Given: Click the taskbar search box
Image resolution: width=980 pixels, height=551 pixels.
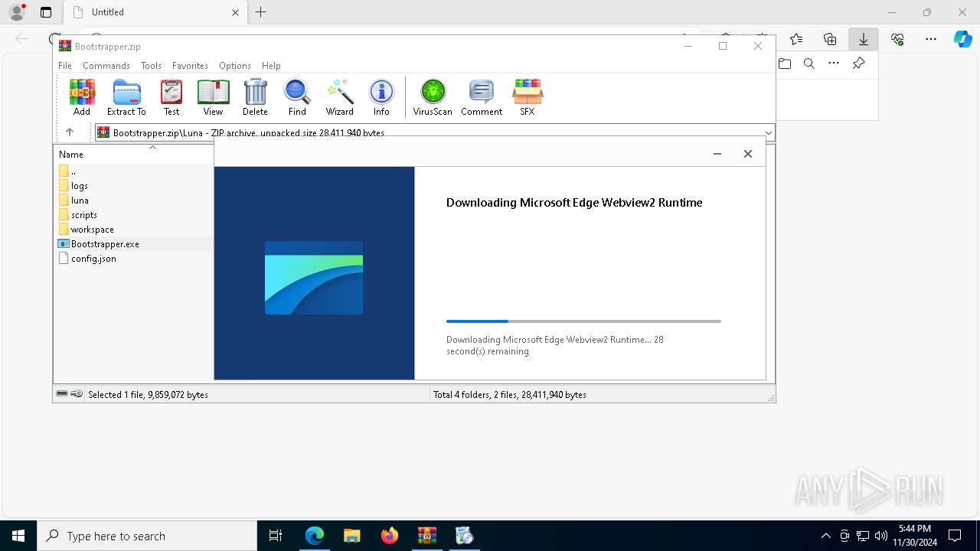Looking at the screenshot, I should [147, 536].
